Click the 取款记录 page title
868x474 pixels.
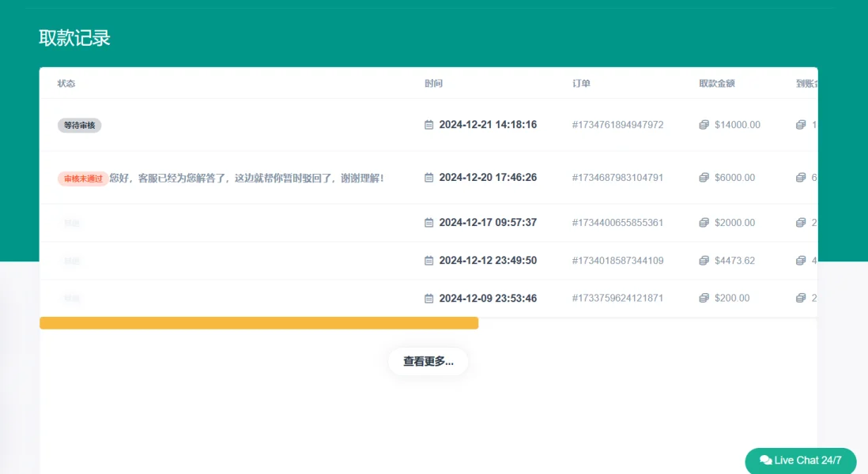(74, 37)
